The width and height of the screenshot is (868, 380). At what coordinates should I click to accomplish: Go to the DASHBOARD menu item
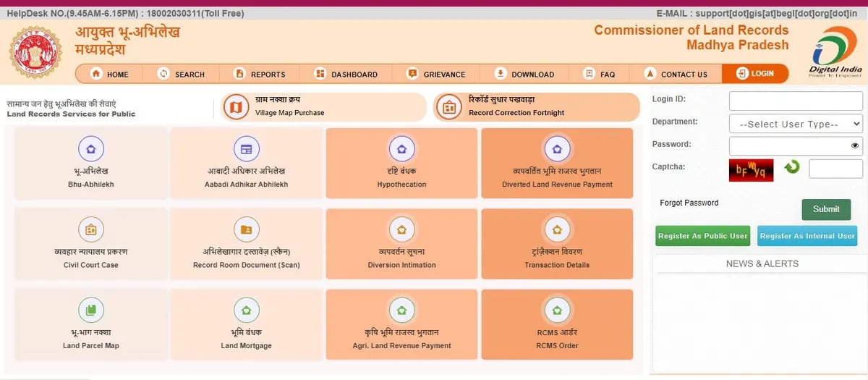tap(346, 74)
